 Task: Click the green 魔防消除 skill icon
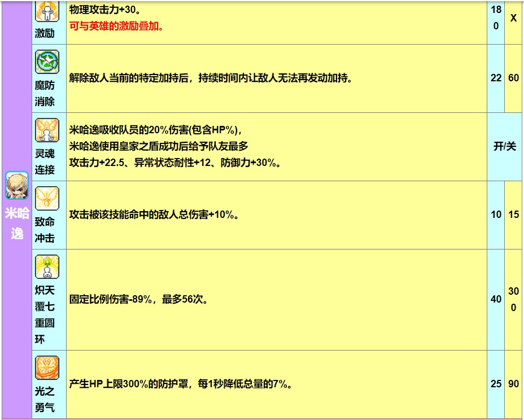[47, 62]
